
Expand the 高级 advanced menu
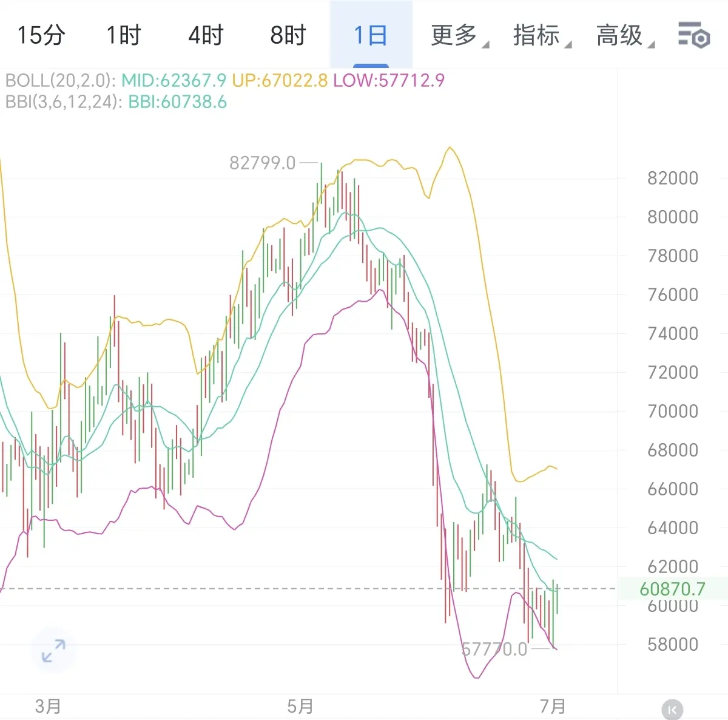(625, 35)
